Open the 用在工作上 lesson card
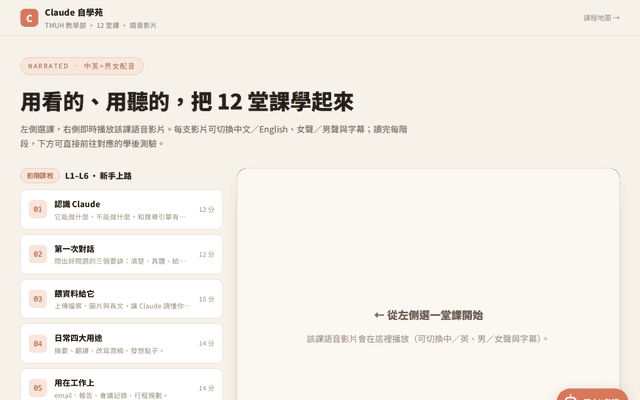Screen dimensions: 640x400 coord(122,384)
